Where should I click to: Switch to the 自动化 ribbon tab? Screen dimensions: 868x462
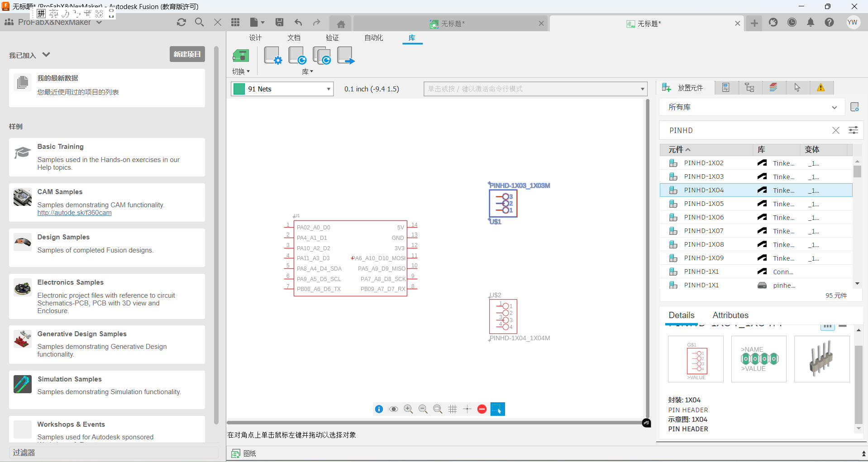[374, 38]
